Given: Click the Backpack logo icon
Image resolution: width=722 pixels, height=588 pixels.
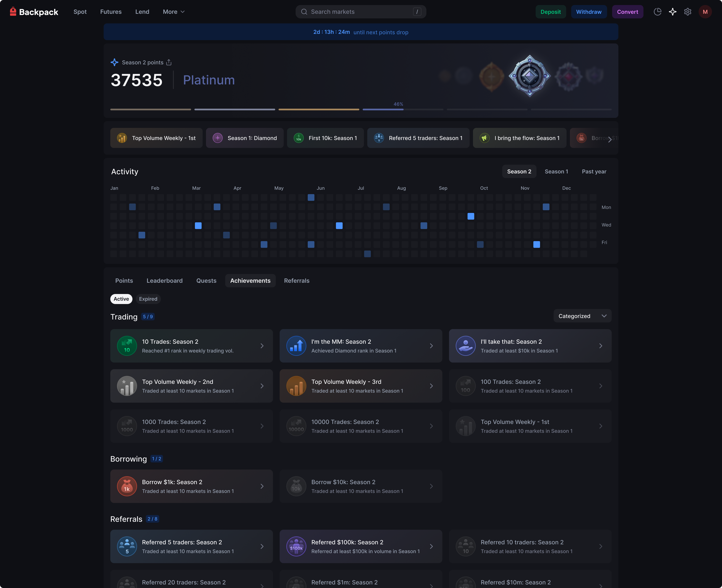Looking at the screenshot, I should coord(13,11).
